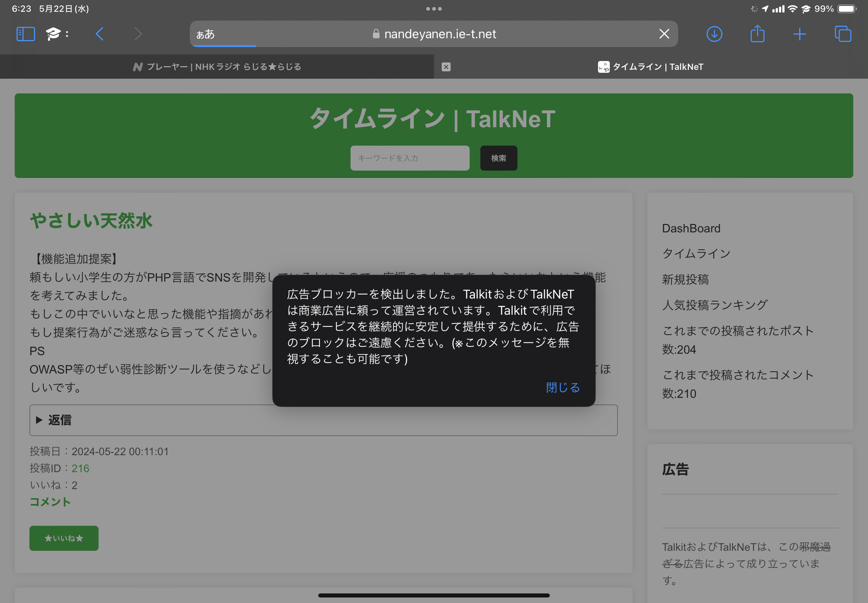Click the タイムライン | TalkNeT page heading
This screenshot has width=868, height=603.
(433, 119)
